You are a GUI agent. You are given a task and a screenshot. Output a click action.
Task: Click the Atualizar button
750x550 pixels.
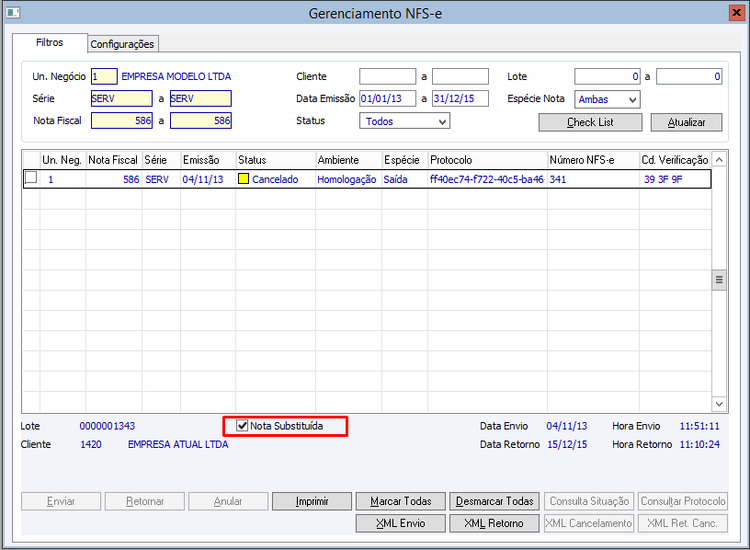pyautogui.click(x=686, y=122)
